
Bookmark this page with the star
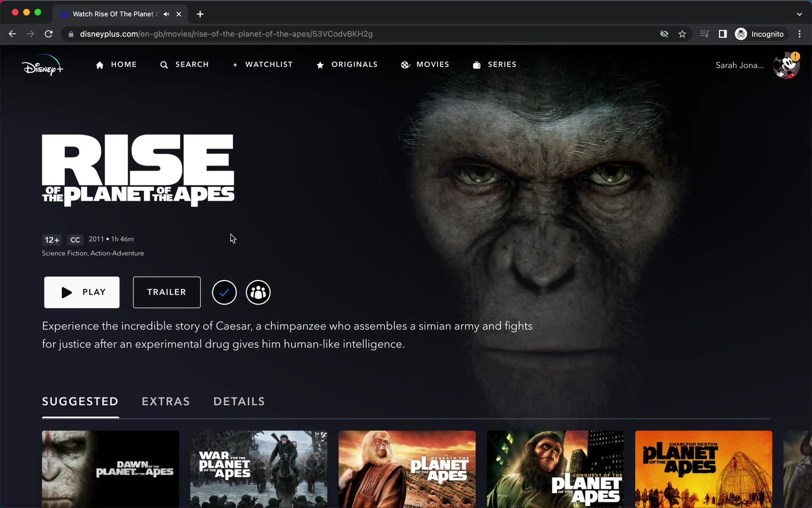(682, 34)
